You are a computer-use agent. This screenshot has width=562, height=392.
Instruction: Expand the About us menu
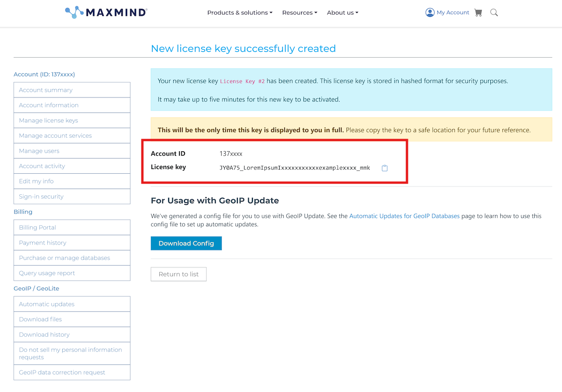(x=343, y=13)
